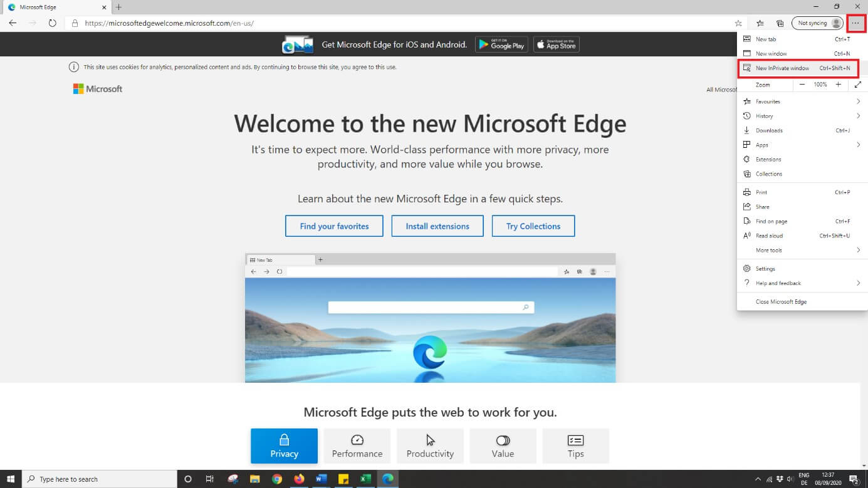Open the Collections toolbar icon
The height and width of the screenshot is (488, 868).
coord(780,23)
